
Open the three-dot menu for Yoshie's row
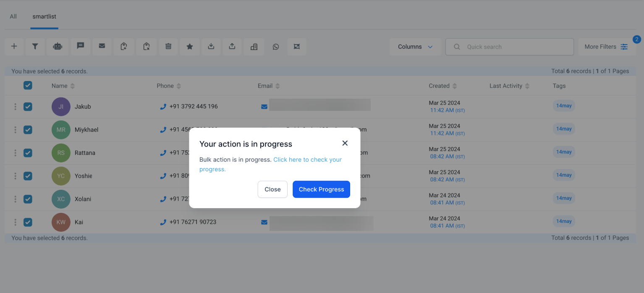[16, 176]
